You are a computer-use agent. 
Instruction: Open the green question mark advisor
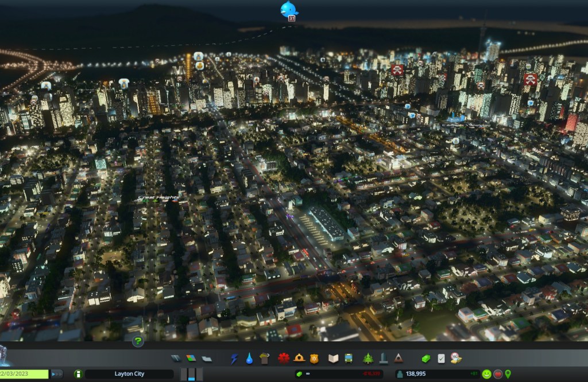[x=138, y=341]
